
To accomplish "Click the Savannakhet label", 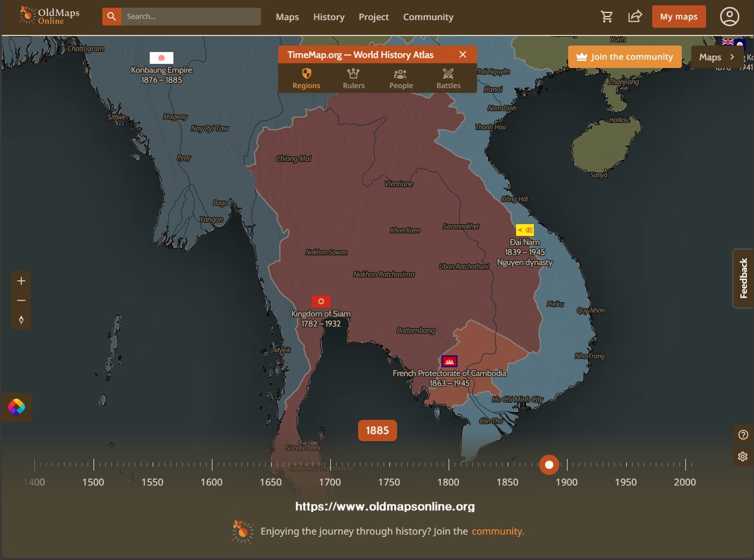I will (461, 226).
